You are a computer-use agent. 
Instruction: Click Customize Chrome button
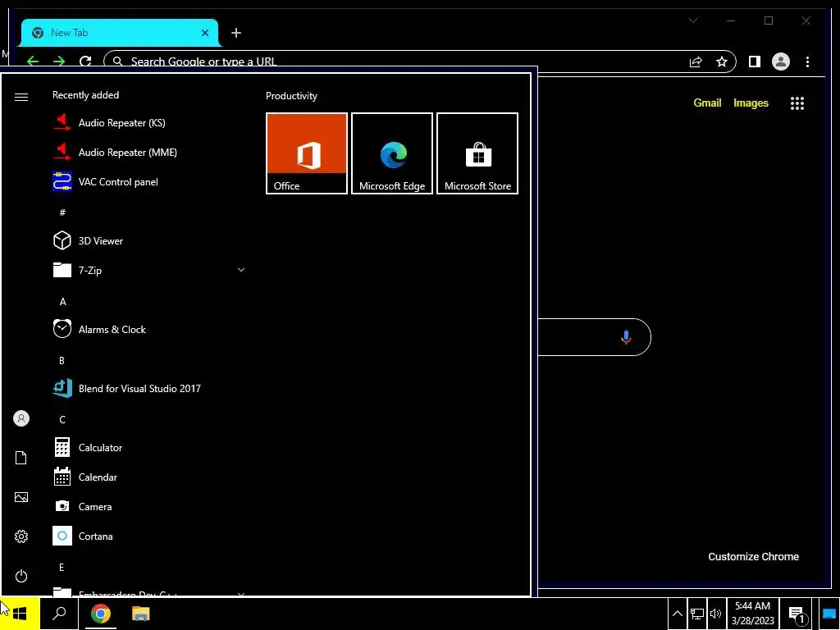[x=753, y=557]
